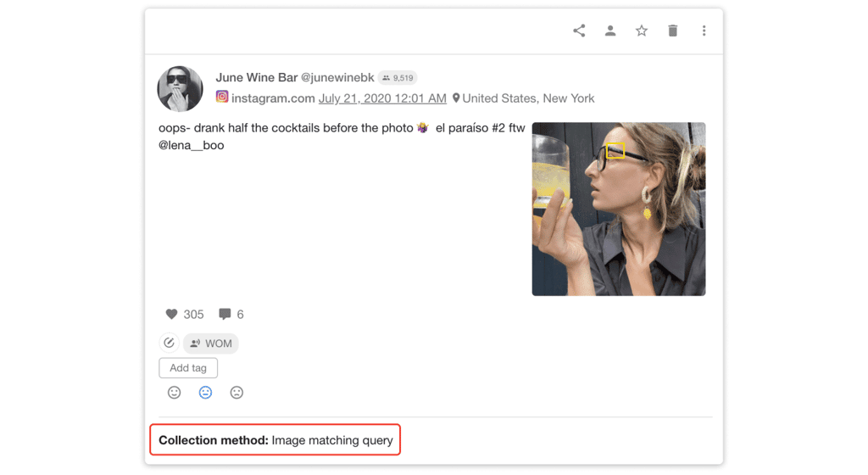Click the heart likes icon

coord(171,314)
